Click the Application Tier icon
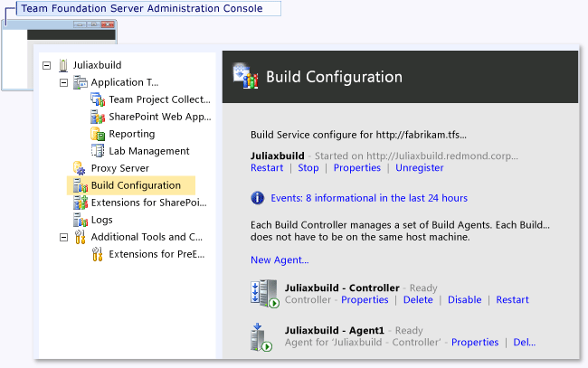 (81, 82)
